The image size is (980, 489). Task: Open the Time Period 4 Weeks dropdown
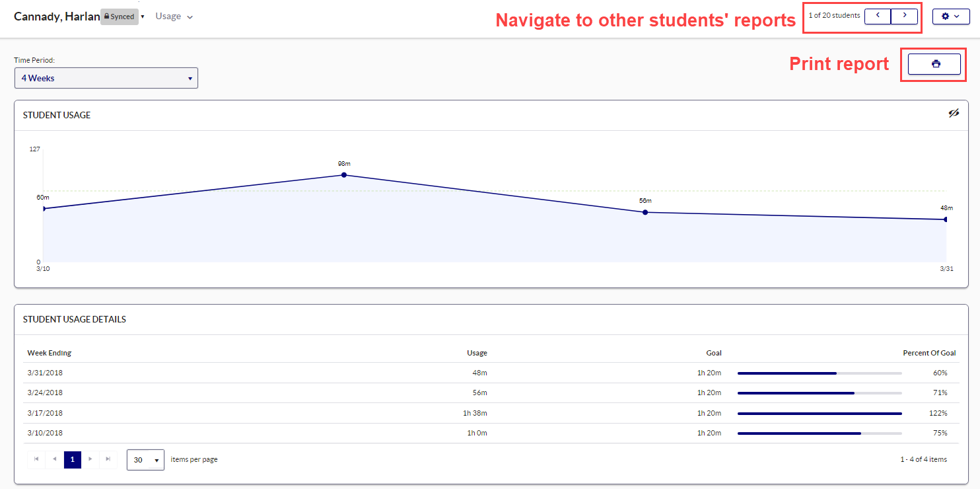coord(106,78)
